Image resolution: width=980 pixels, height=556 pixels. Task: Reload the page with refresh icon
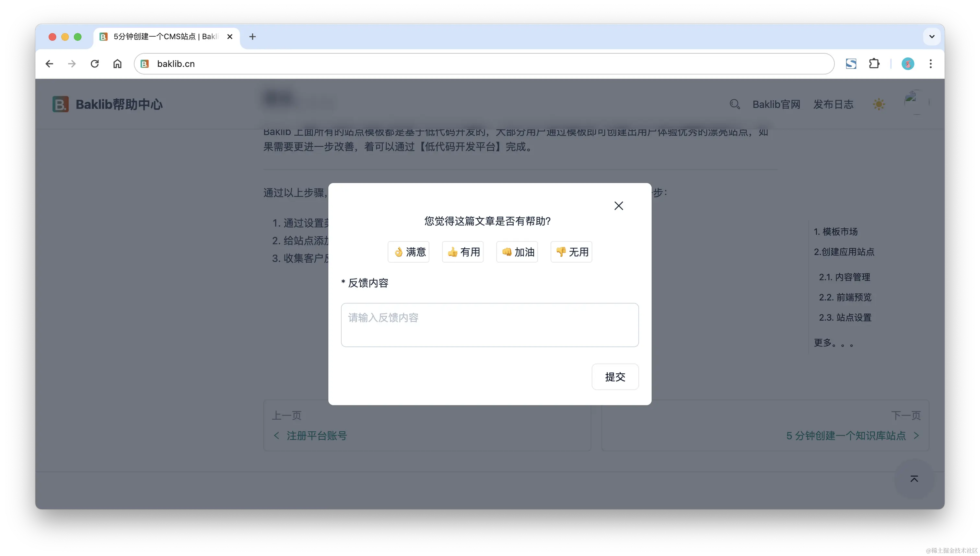(x=95, y=64)
